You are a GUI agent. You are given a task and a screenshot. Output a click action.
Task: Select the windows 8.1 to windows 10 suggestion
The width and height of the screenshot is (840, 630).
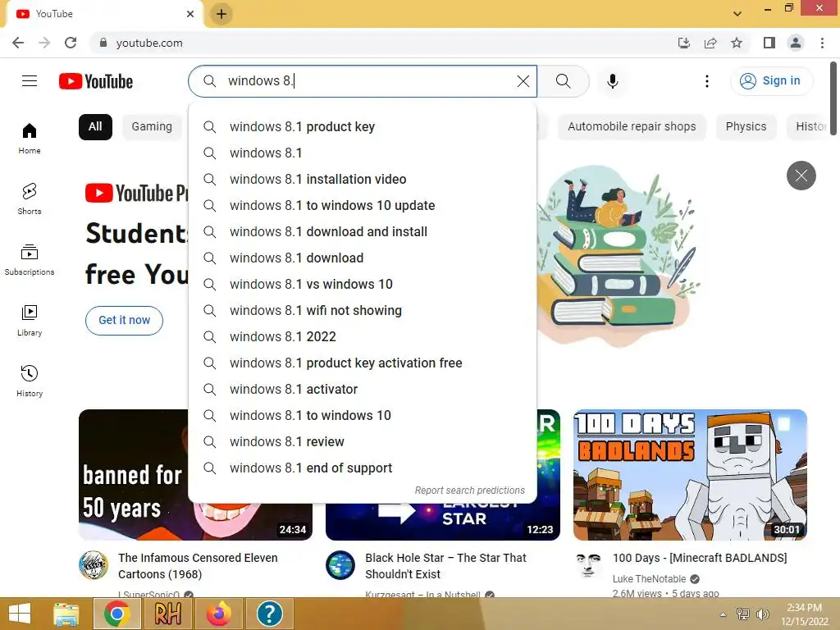pyautogui.click(x=363, y=416)
